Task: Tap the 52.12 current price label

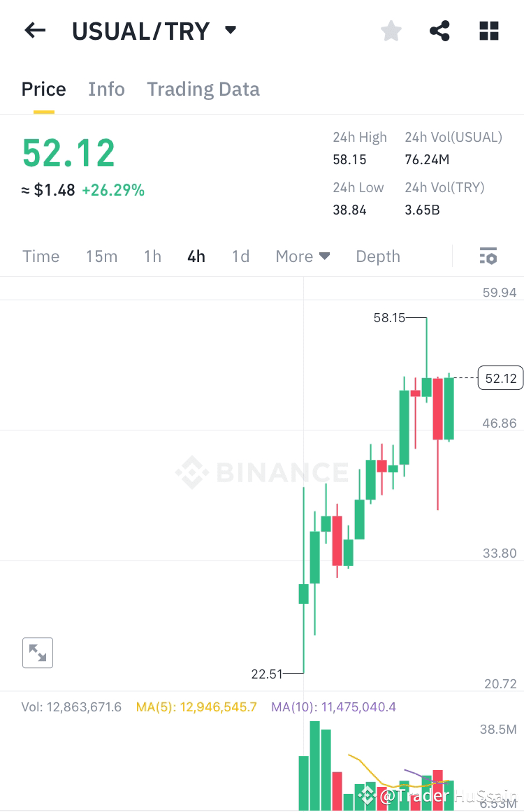Action: click(x=500, y=378)
